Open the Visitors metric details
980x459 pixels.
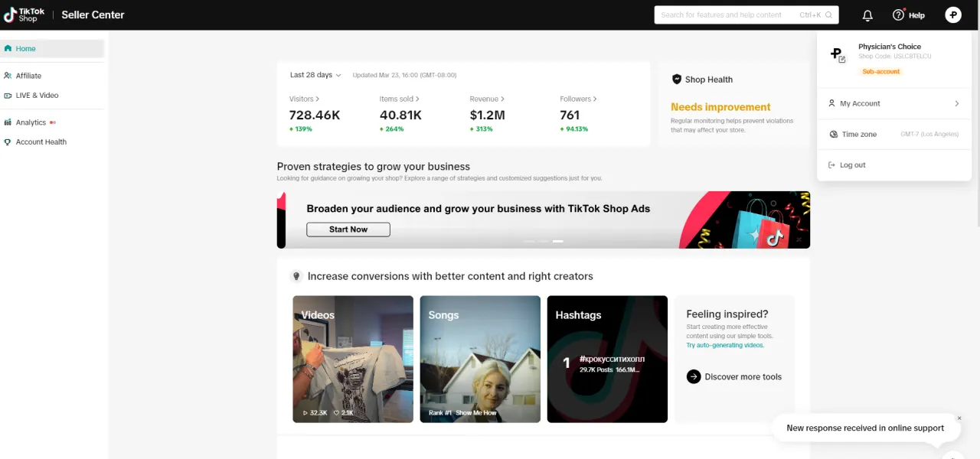(x=304, y=99)
